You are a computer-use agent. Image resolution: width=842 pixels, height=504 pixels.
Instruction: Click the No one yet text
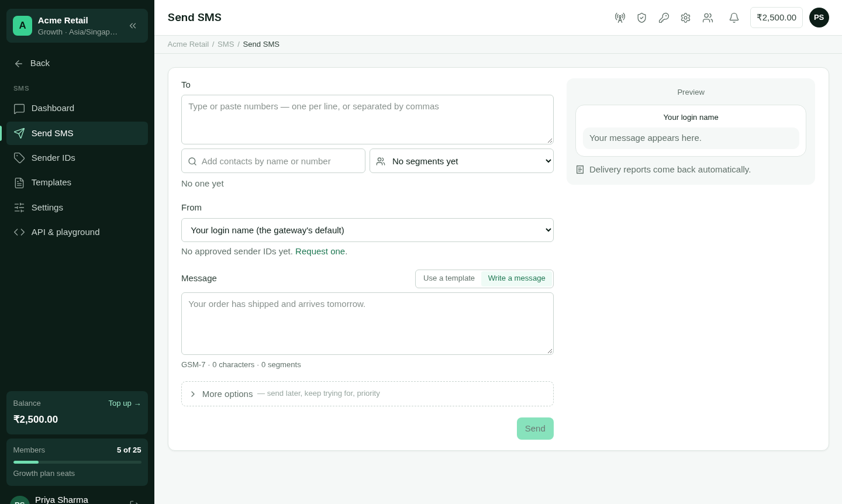click(x=202, y=184)
